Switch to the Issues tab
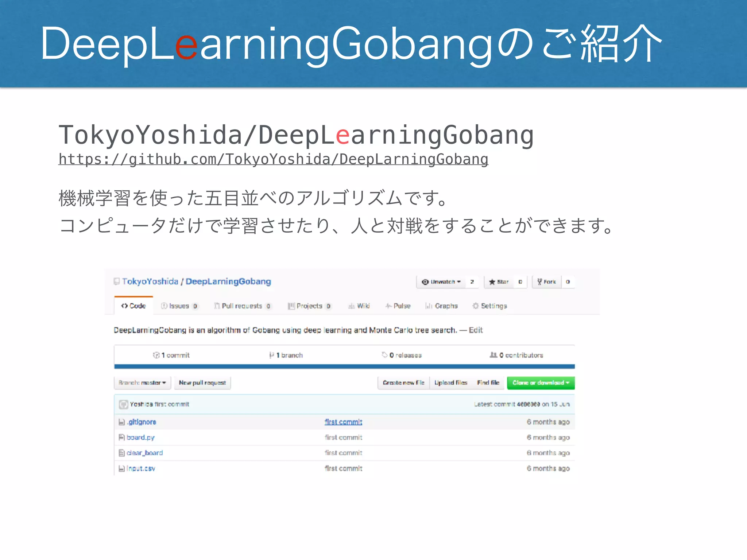The image size is (747, 560). tap(179, 306)
